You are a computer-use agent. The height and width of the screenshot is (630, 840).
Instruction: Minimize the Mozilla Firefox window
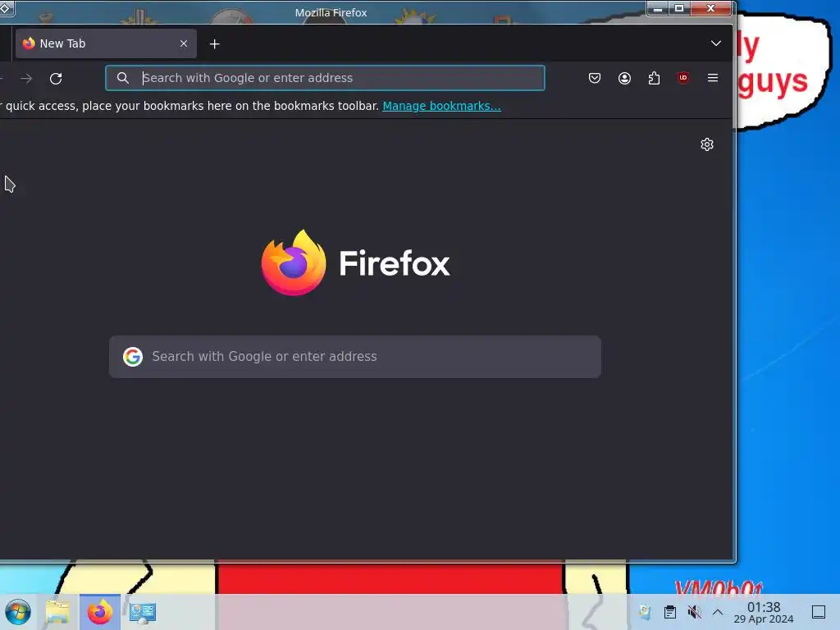click(x=658, y=8)
